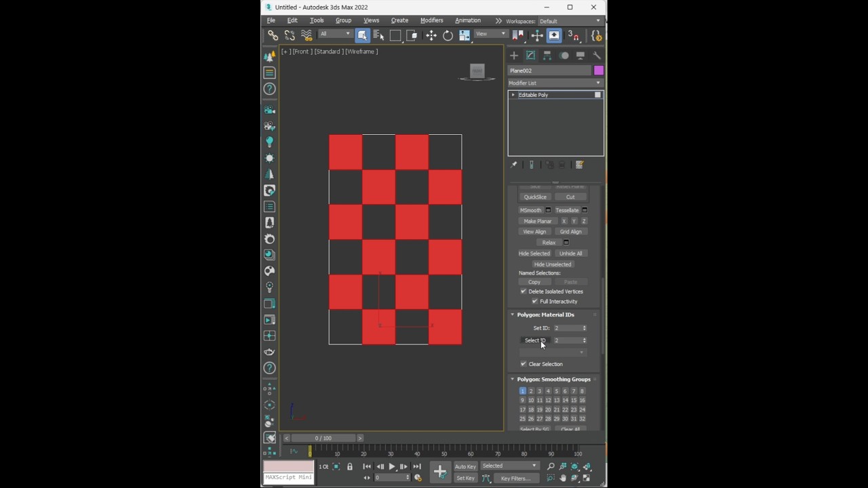Viewport: 868px width, 488px height.
Task: Open the Help question mark sidebar icon
Action: (x=270, y=89)
